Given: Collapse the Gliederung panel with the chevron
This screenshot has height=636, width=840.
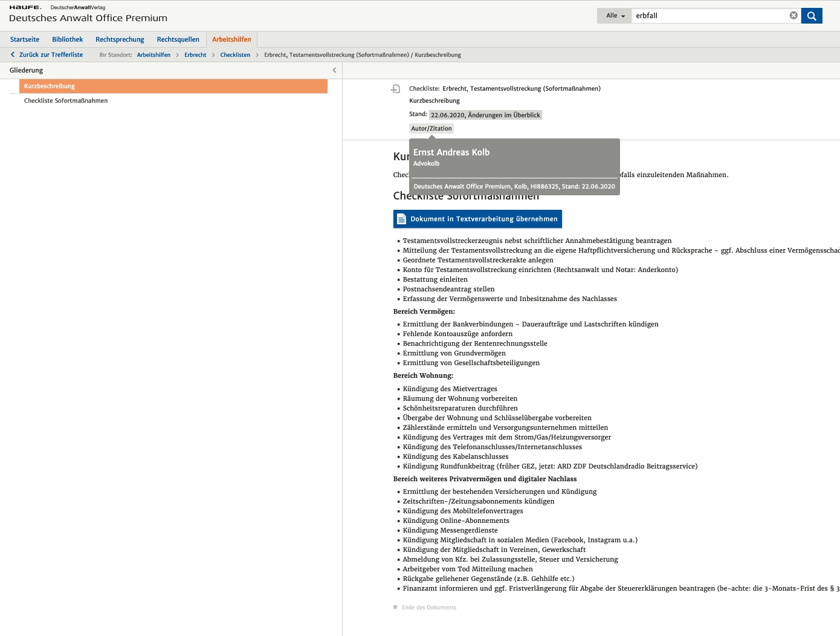Looking at the screenshot, I should [334, 70].
